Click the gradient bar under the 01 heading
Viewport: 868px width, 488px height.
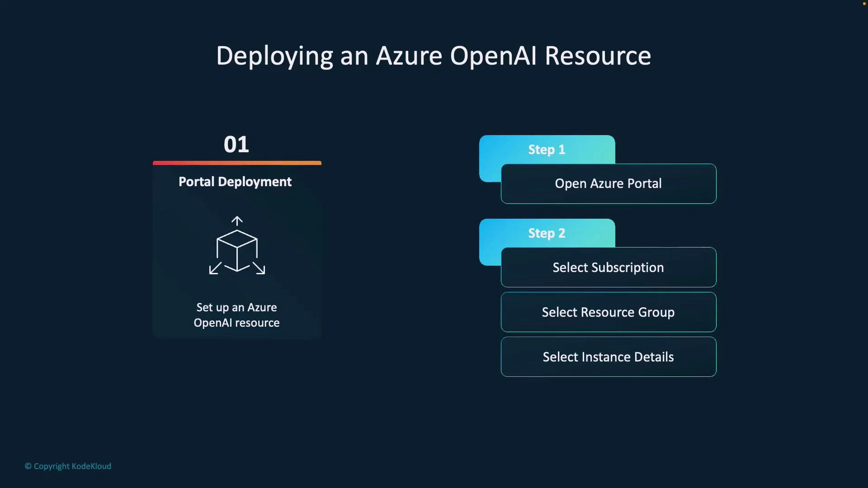[237, 163]
